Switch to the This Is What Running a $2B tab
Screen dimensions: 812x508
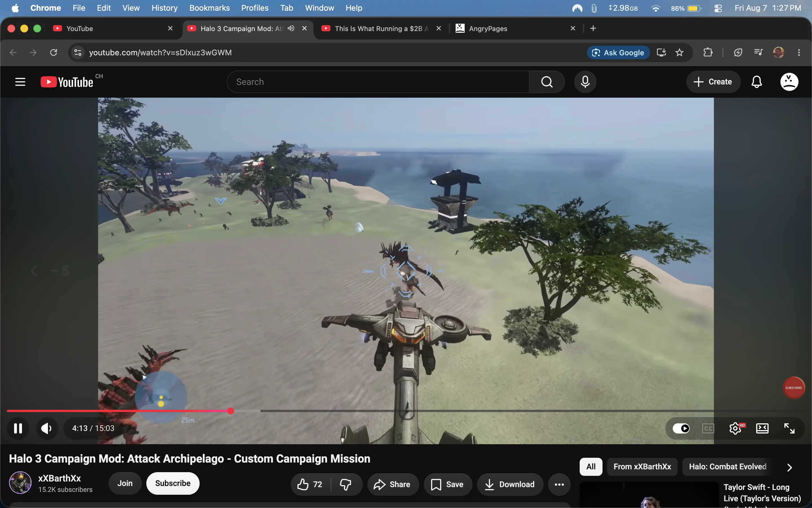click(381, 29)
